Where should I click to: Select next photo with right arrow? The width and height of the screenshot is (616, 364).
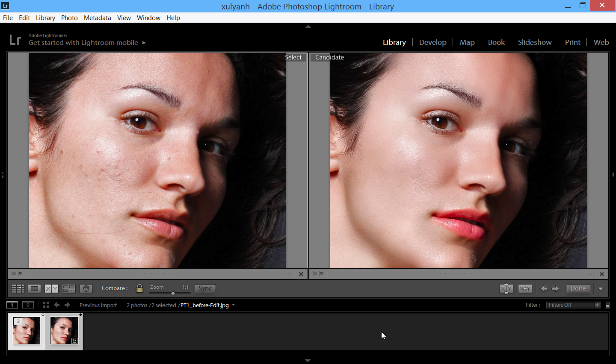[555, 288]
